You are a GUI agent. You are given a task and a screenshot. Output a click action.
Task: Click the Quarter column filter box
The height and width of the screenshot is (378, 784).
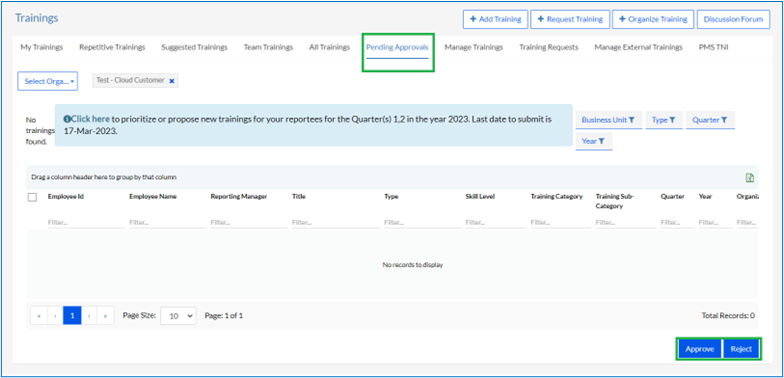click(x=678, y=222)
